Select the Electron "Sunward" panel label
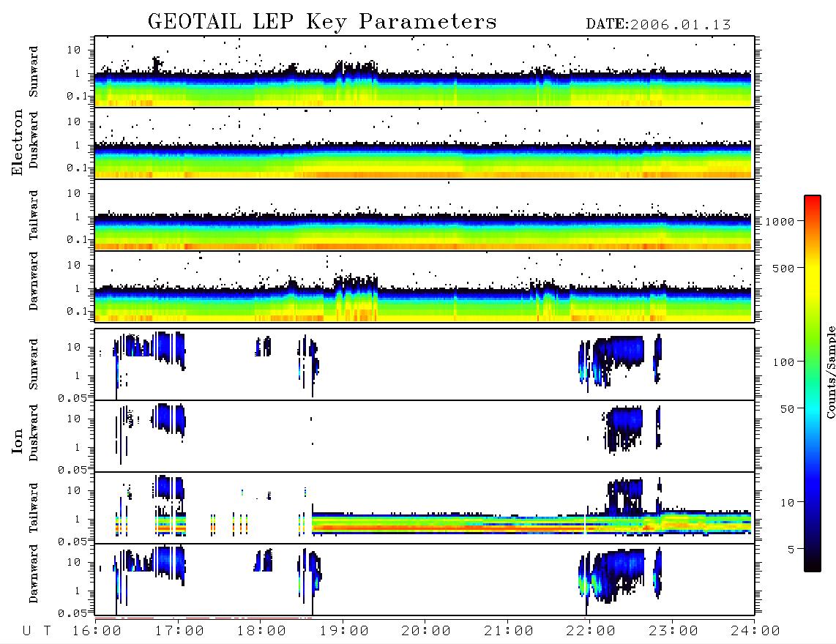836x644 pixels. pos(34,72)
